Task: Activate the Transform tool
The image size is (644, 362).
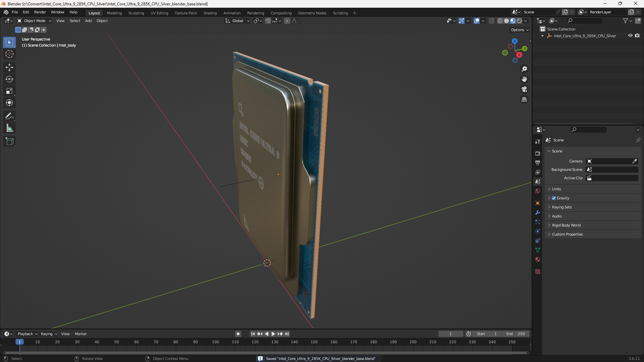Action: 9,103
